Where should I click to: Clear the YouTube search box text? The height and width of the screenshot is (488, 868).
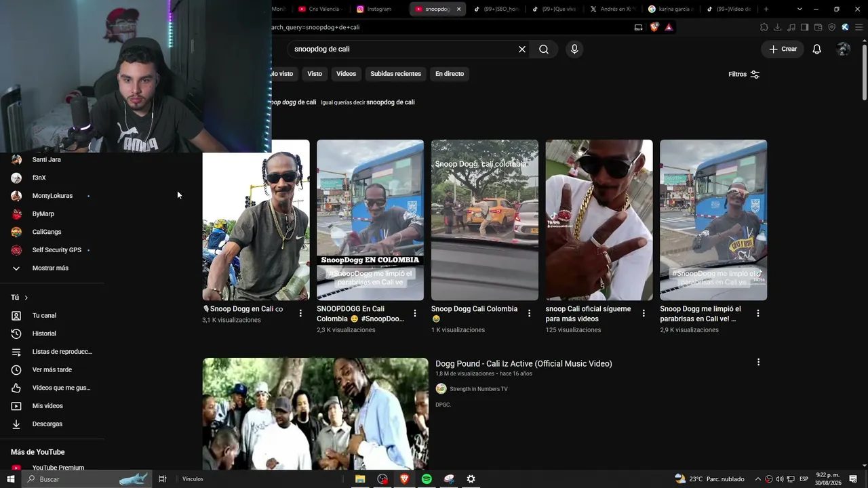coord(522,49)
